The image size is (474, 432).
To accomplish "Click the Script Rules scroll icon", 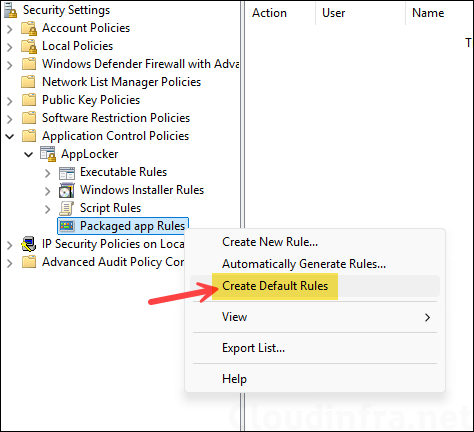I will (67, 208).
